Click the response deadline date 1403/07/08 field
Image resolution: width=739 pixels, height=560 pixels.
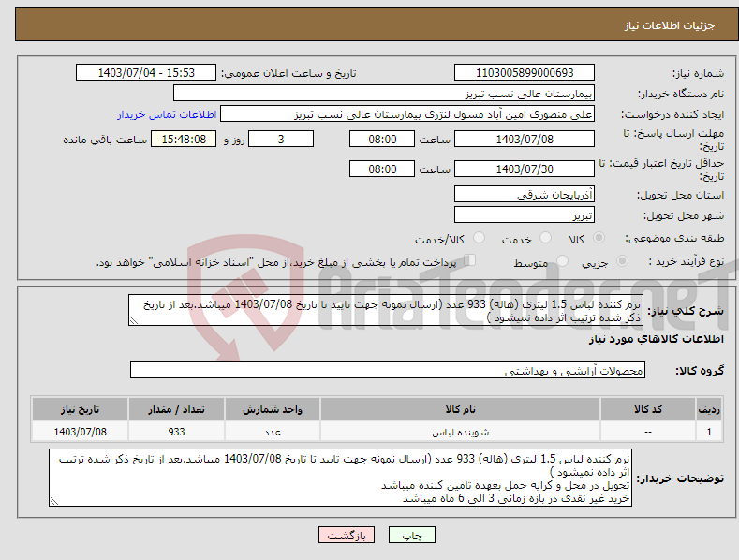[525, 139]
